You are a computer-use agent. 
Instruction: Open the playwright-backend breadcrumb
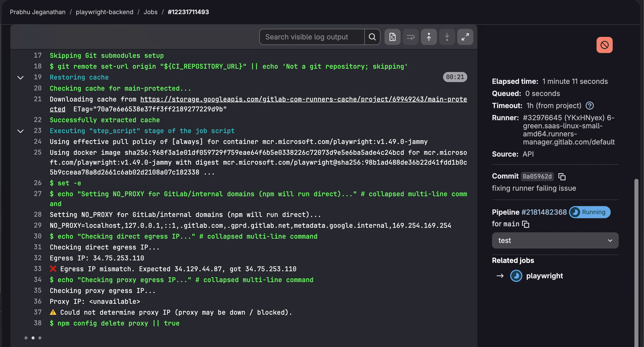[x=105, y=12]
